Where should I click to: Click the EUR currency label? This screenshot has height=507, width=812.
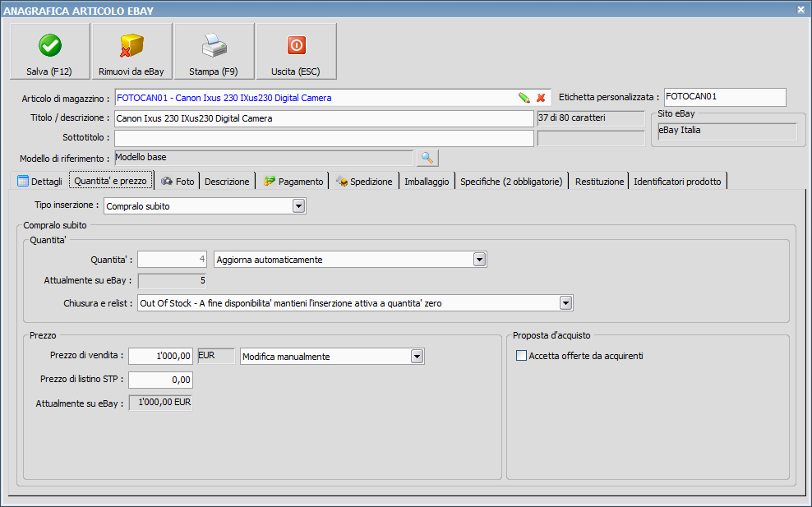[x=216, y=356]
